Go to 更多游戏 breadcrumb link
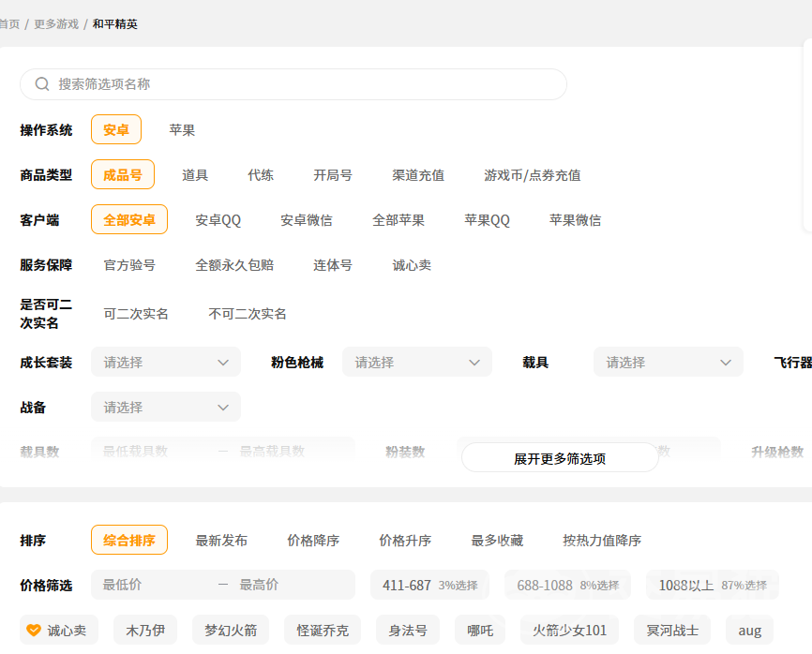Image resolution: width=812 pixels, height=654 pixels. point(56,24)
